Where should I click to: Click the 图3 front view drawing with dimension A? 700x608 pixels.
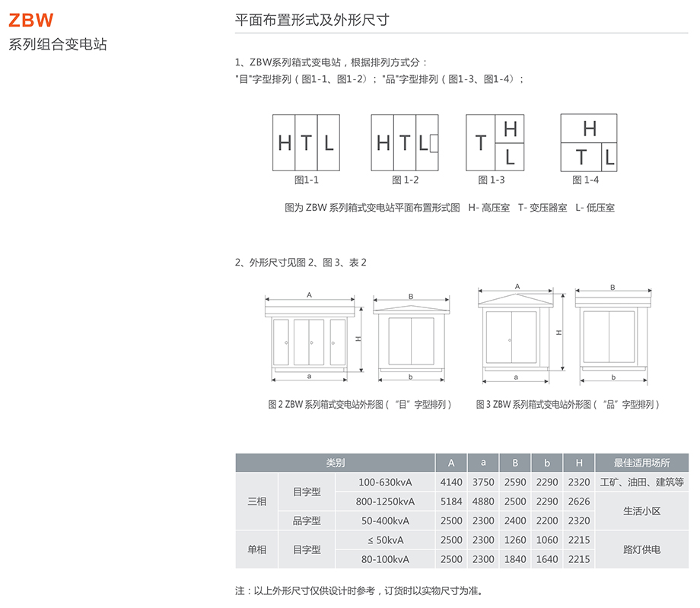point(517,337)
